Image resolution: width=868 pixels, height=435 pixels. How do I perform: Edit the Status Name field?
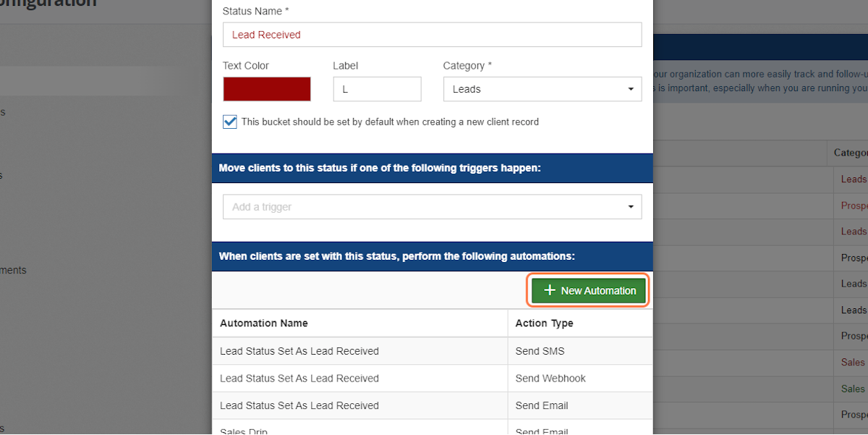[x=432, y=35]
